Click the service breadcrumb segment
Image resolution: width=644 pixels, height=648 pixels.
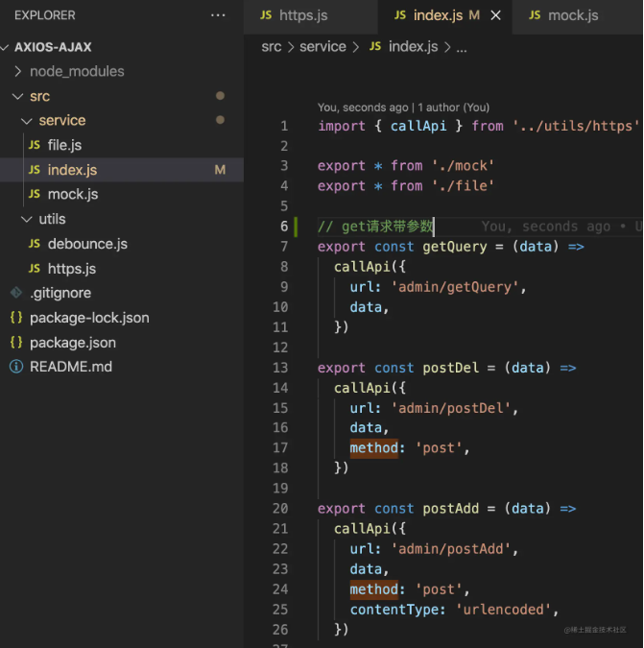pos(322,47)
